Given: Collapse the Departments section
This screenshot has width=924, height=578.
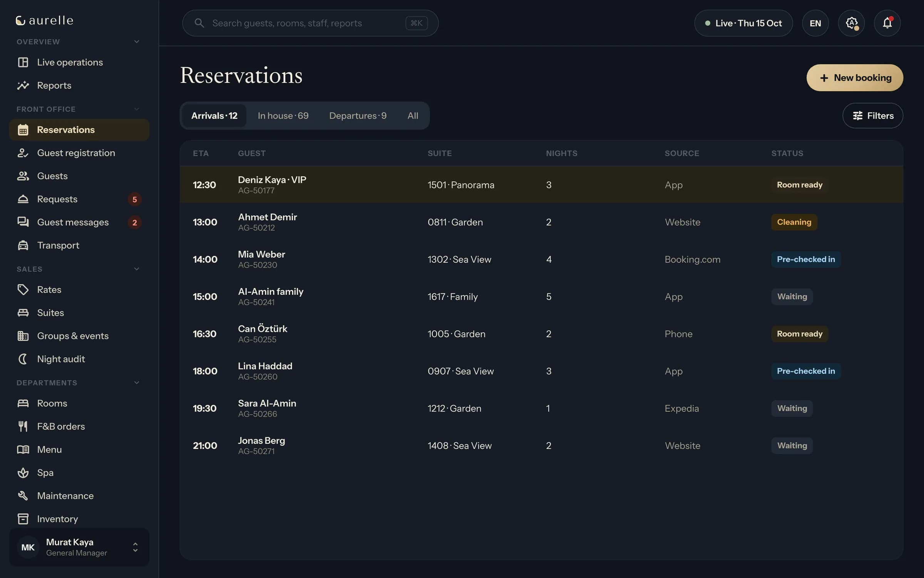Looking at the screenshot, I should pos(137,383).
